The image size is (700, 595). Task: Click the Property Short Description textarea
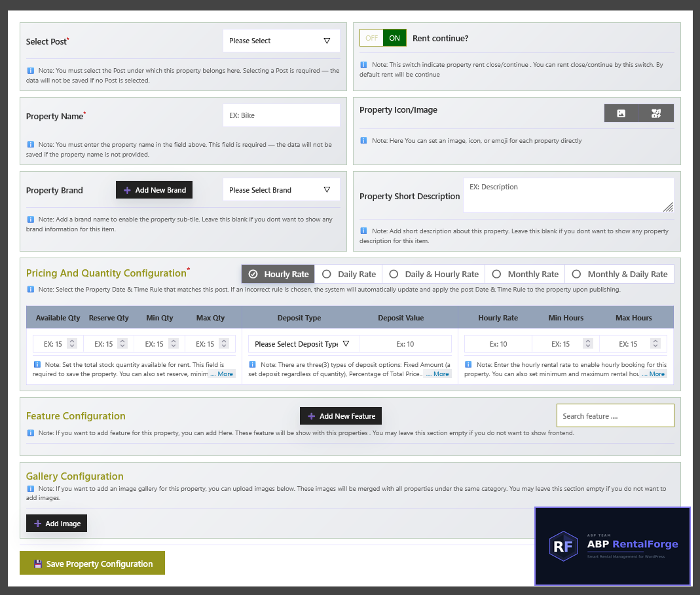(568, 195)
